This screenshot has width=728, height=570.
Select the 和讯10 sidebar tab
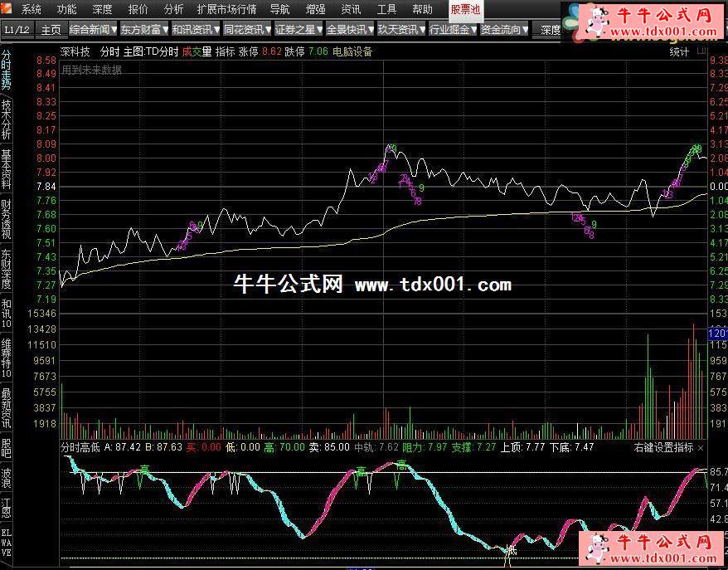coord(6,313)
